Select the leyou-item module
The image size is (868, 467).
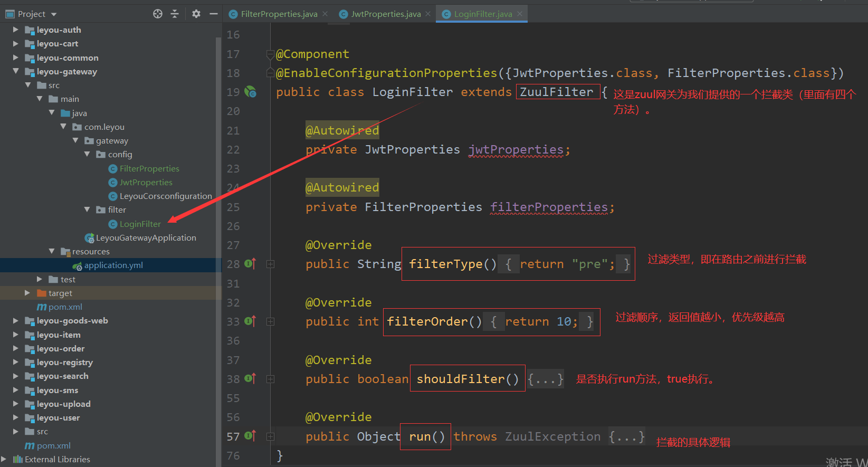click(59, 335)
